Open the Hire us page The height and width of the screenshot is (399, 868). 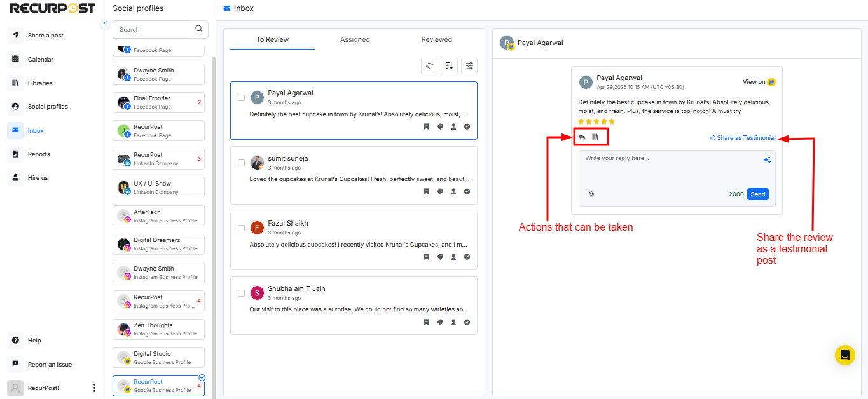38,178
